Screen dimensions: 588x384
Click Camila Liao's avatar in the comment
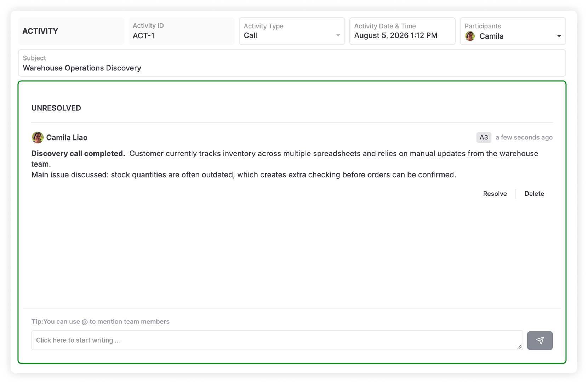click(38, 137)
